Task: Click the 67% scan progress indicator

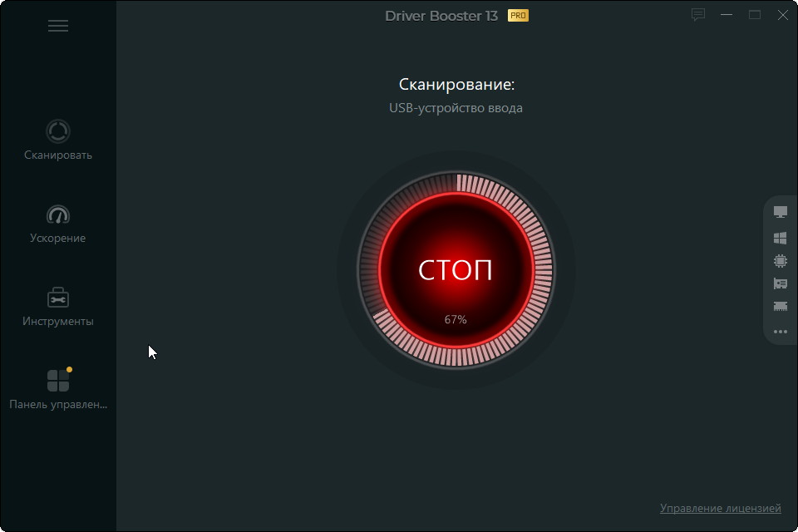Action: [456, 319]
